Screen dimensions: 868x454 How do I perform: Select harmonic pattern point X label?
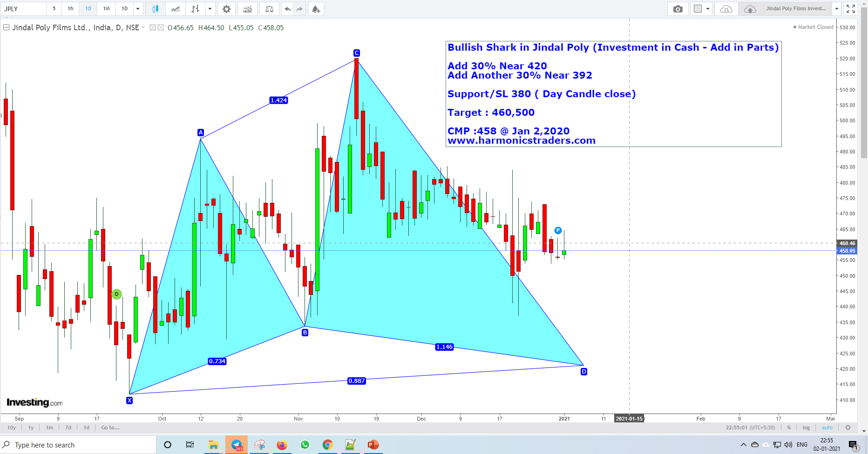click(129, 401)
